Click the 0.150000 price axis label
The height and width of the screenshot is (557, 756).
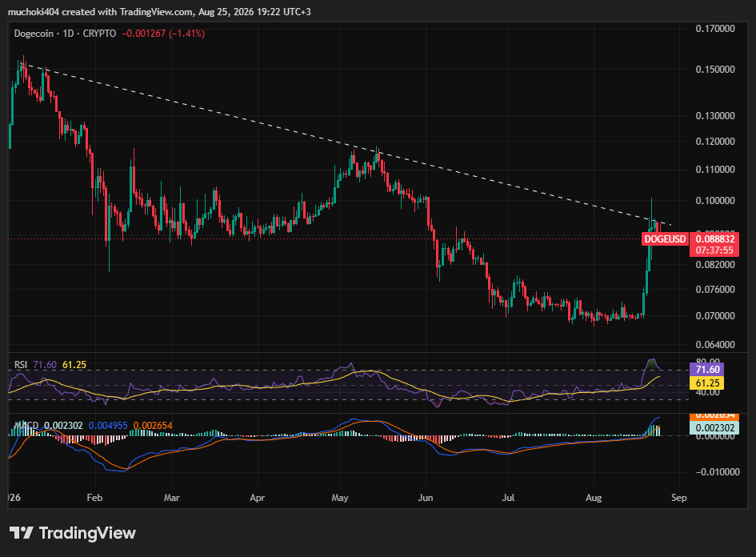pos(715,70)
